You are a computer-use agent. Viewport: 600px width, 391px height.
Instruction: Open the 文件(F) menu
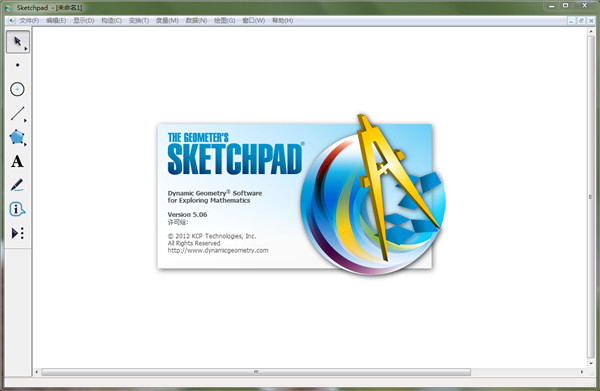[x=29, y=21]
